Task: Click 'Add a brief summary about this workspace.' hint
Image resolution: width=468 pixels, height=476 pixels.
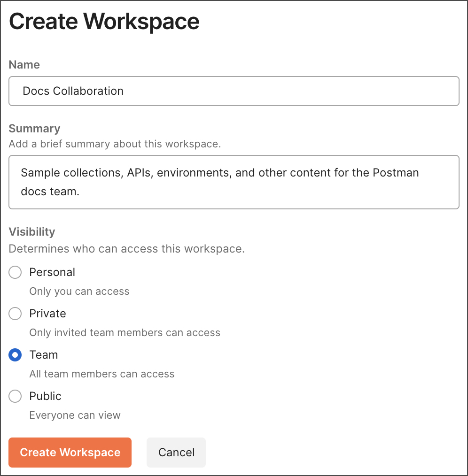Action: (115, 144)
